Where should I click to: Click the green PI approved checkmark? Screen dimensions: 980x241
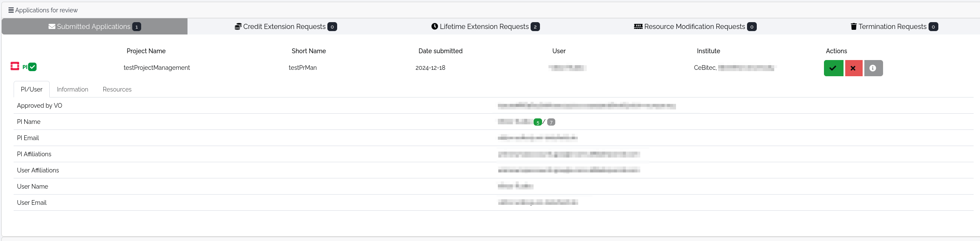coord(32,67)
